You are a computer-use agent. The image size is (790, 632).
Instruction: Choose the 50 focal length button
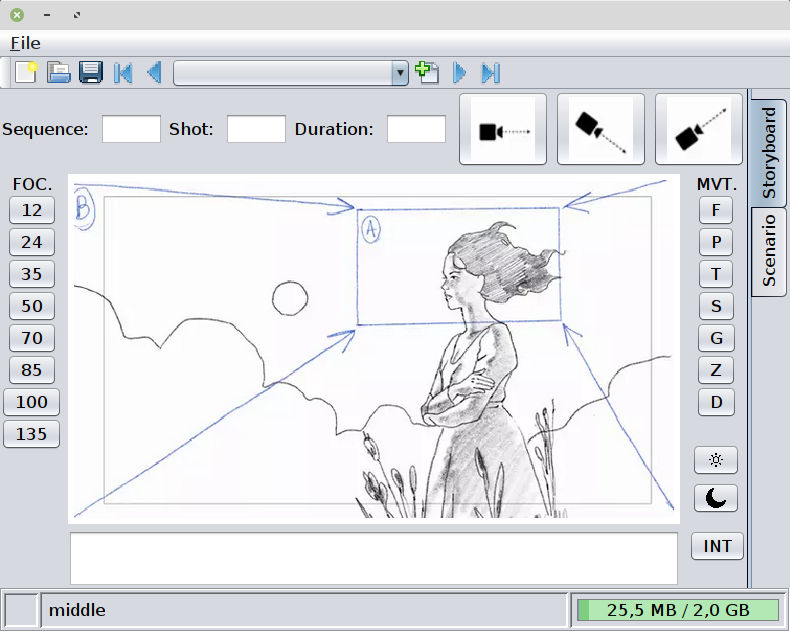(x=32, y=306)
